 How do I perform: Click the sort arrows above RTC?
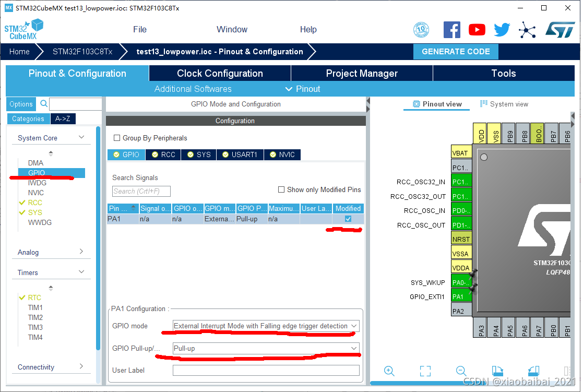coord(51,288)
